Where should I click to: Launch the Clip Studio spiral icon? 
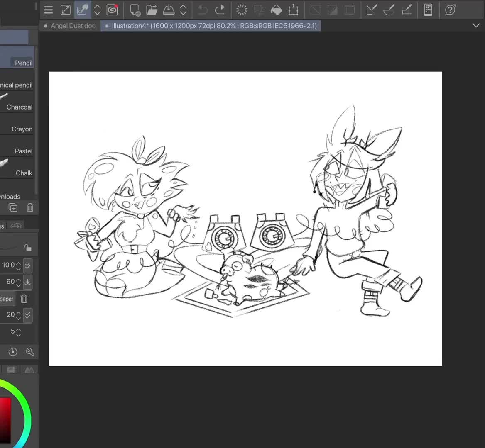click(x=112, y=10)
